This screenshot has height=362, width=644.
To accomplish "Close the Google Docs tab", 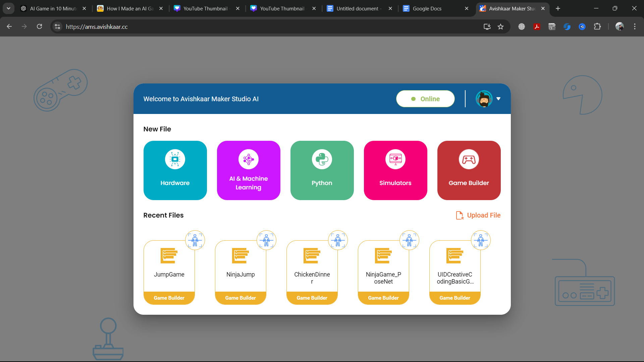I will [x=467, y=9].
